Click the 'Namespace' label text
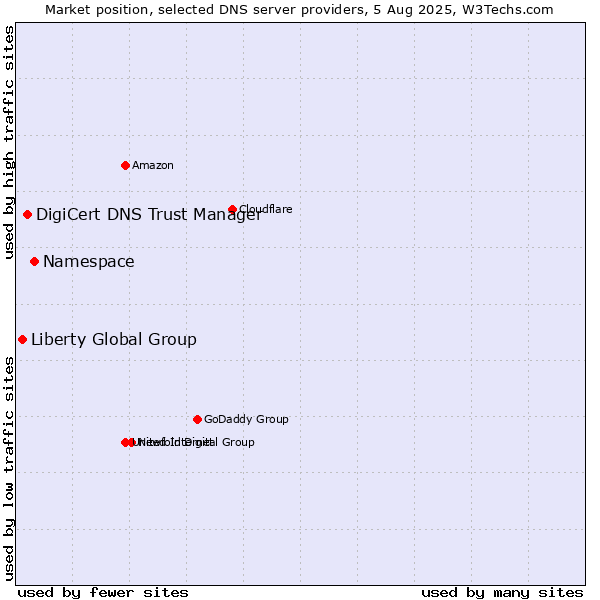 click(89, 262)
